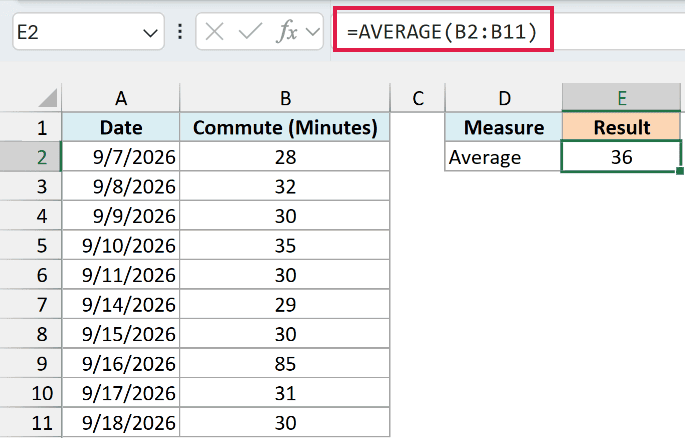Select commute value 30 for 9/18/2026
The width and height of the screenshot is (685, 438).
(x=285, y=422)
